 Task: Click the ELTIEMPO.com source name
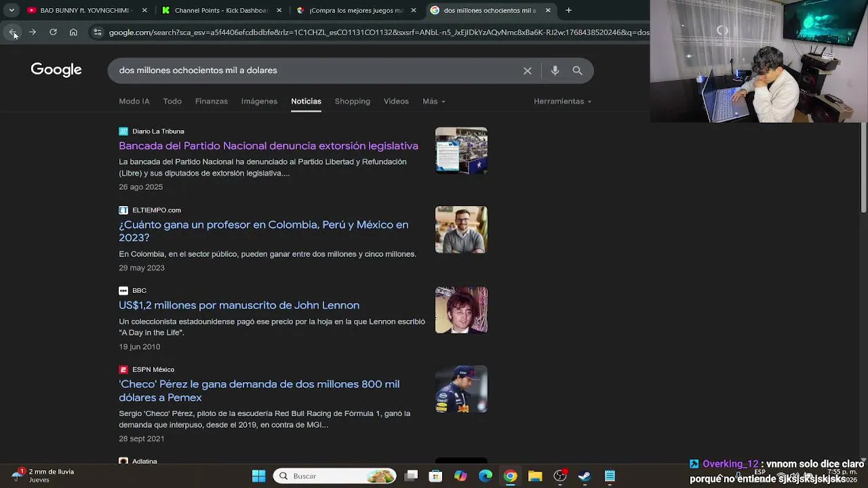point(157,210)
